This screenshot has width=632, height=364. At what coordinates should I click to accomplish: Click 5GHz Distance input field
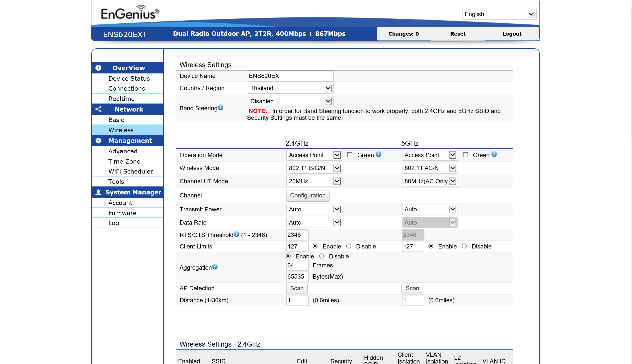point(413,300)
